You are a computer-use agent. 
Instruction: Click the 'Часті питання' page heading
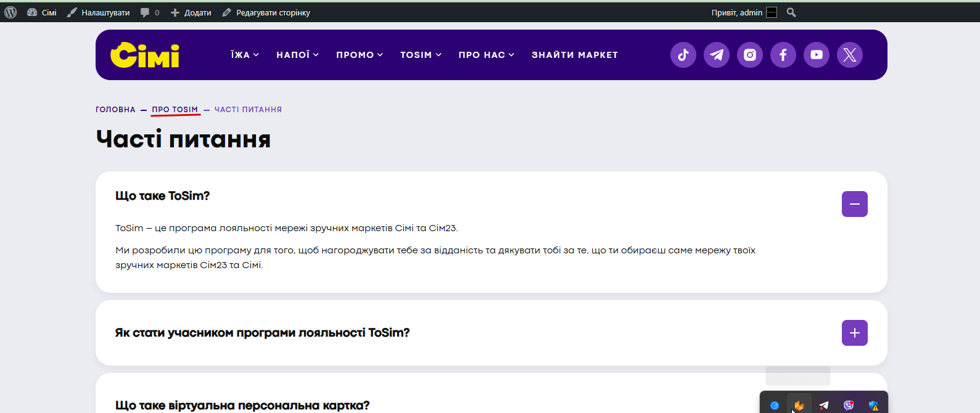point(183,139)
